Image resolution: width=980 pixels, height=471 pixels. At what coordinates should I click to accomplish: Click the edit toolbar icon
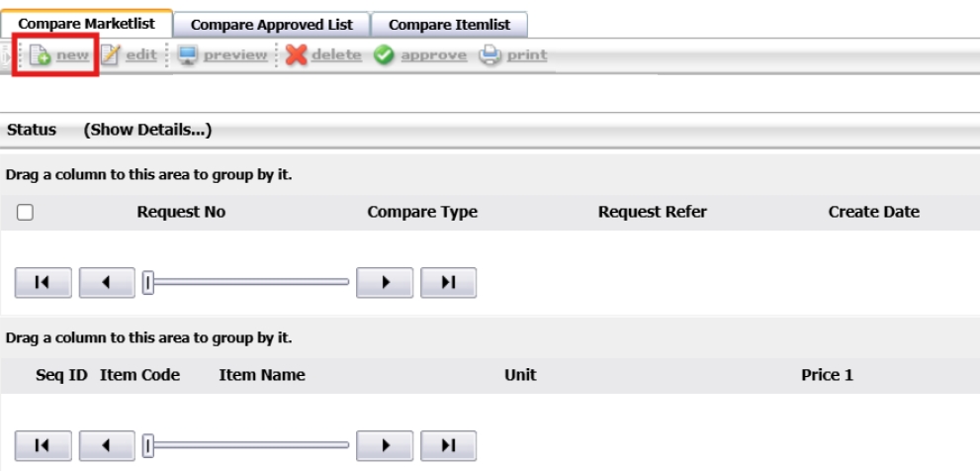pos(111,55)
